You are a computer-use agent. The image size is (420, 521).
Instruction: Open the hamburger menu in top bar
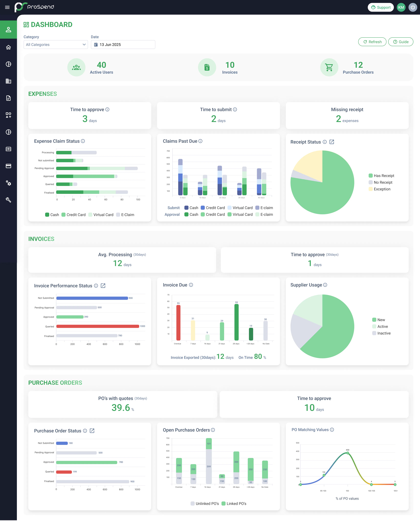point(7,7)
